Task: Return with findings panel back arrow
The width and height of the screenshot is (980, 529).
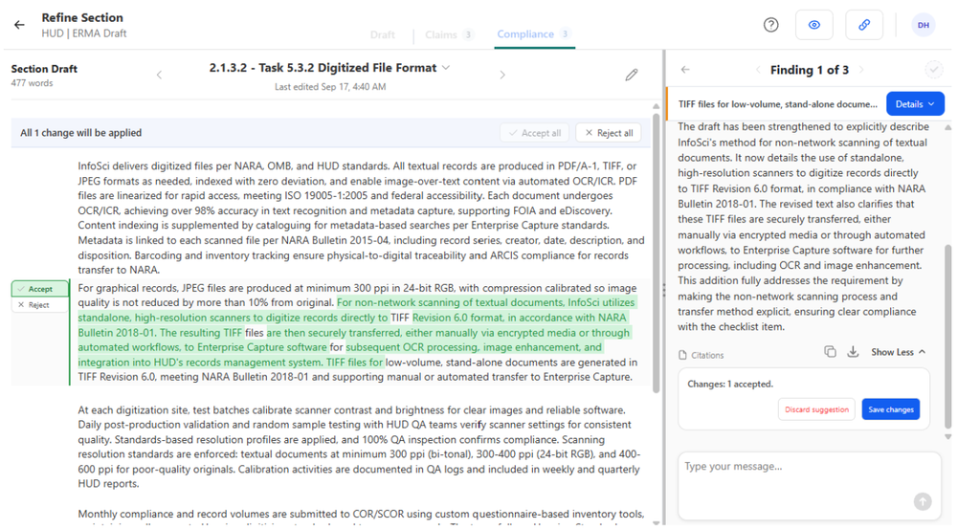Action: [685, 69]
